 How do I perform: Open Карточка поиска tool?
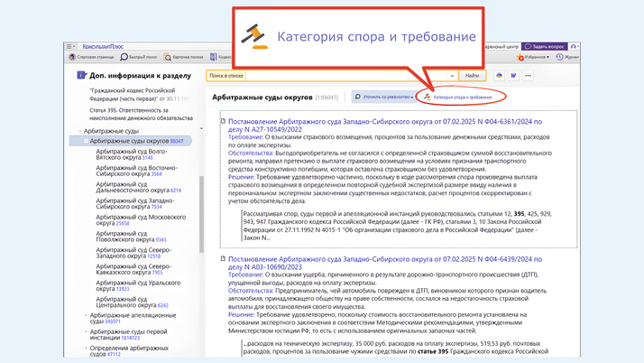(184, 57)
